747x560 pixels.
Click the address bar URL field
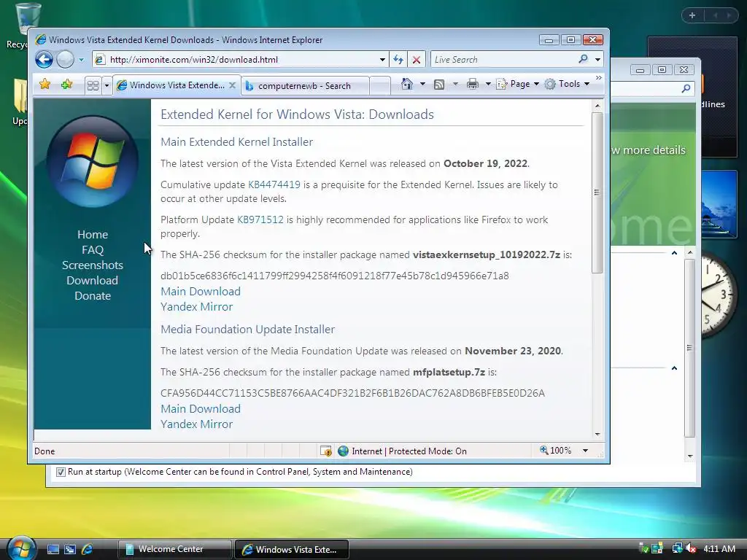[x=236, y=60]
